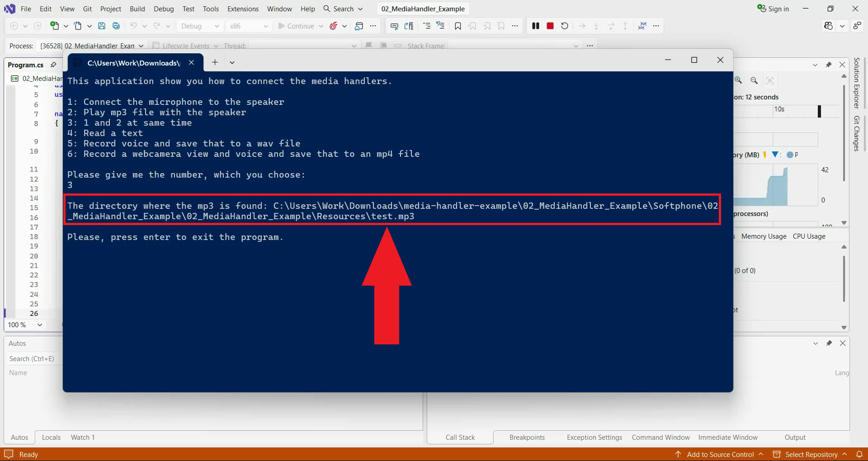Stop debugging with the red square
Screen dimensions: 868x461
[550, 26]
